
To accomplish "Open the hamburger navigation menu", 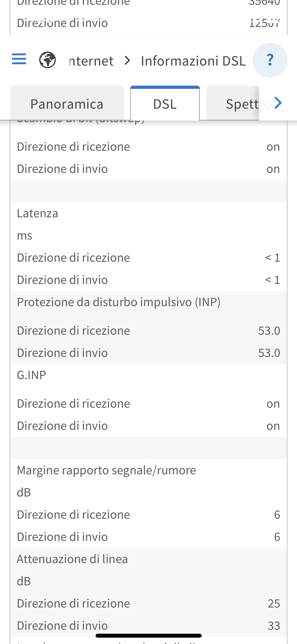I will 19,59.
